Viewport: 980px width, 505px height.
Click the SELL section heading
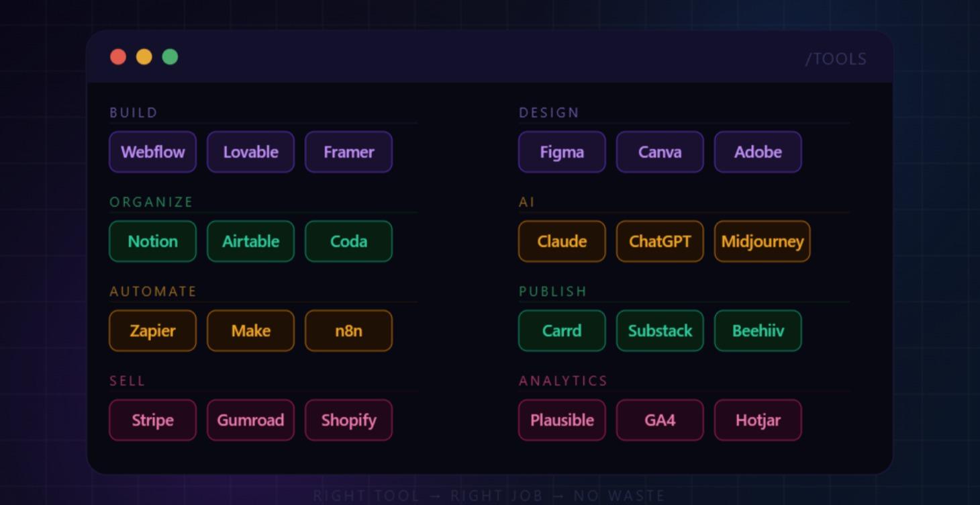[128, 380]
